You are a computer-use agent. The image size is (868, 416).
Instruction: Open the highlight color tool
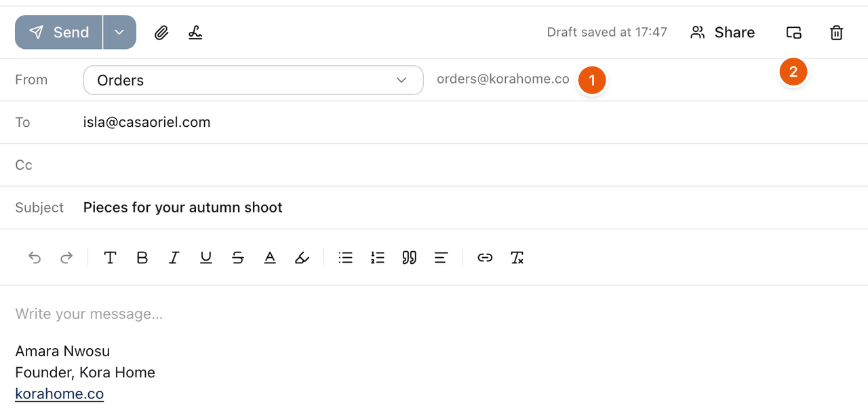pyautogui.click(x=302, y=258)
